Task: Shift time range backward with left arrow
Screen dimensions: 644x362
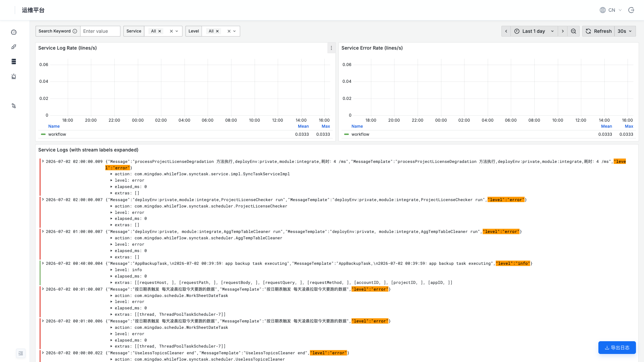Action: pyautogui.click(x=506, y=31)
